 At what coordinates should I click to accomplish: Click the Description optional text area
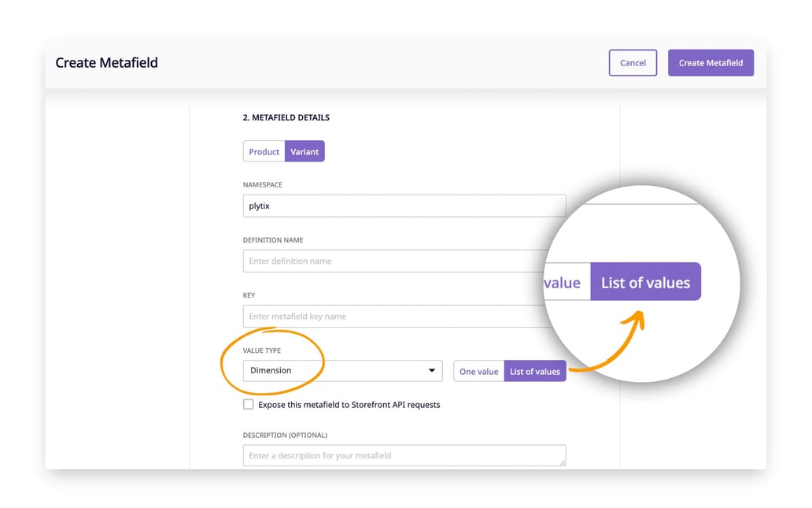coord(404,455)
